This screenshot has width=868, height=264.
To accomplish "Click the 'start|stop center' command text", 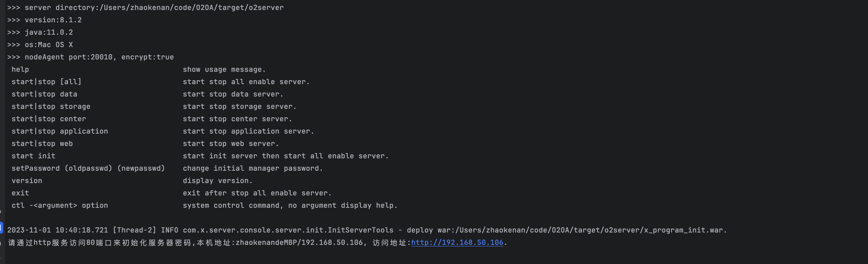I will 49,119.
